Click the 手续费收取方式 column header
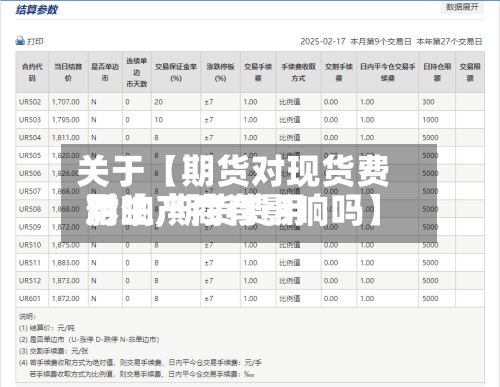 (298, 72)
